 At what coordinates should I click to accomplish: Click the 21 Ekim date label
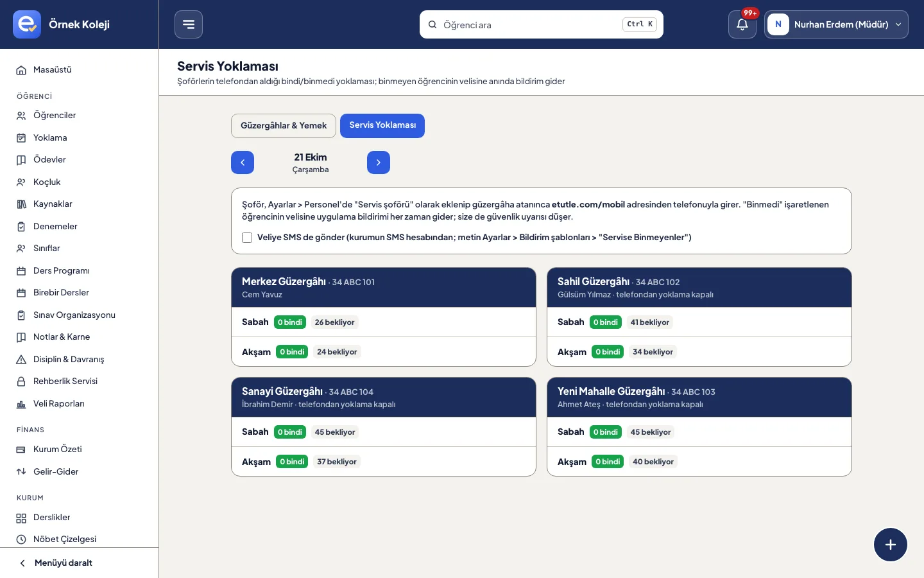pos(311,157)
